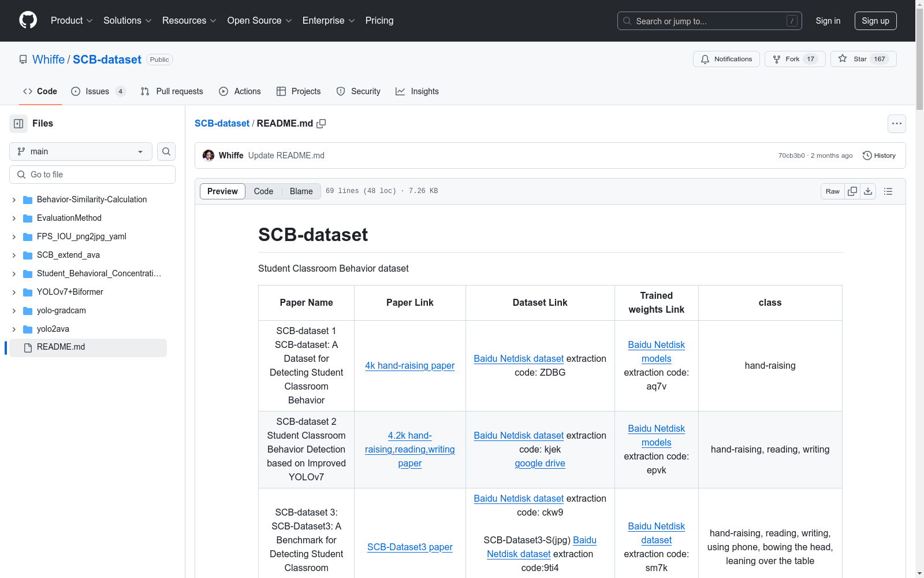
Task: Switch to Preview view mode
Action: pos(222,191)
